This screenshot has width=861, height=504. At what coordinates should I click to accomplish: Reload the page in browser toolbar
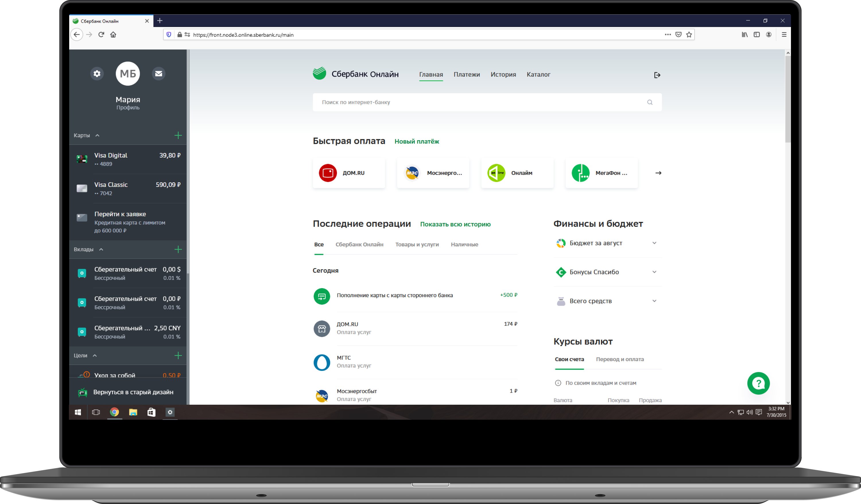click(101, 34)
